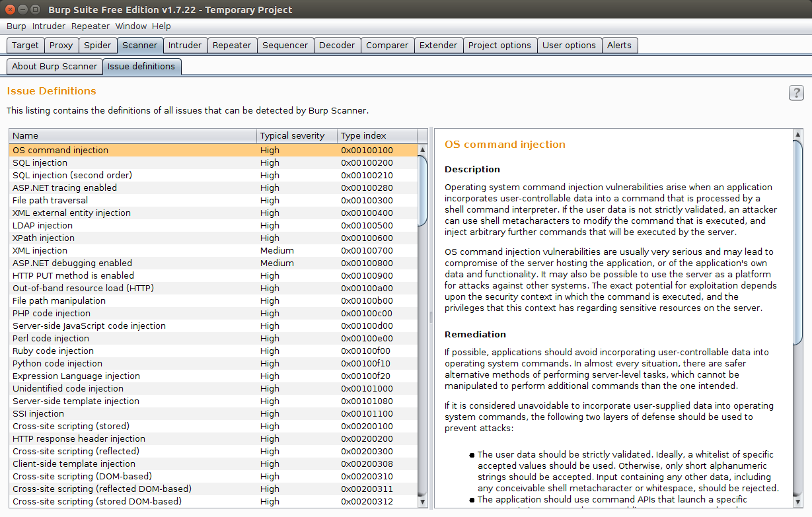Switch to the About Burp Scanner tab

click(54, 66)
